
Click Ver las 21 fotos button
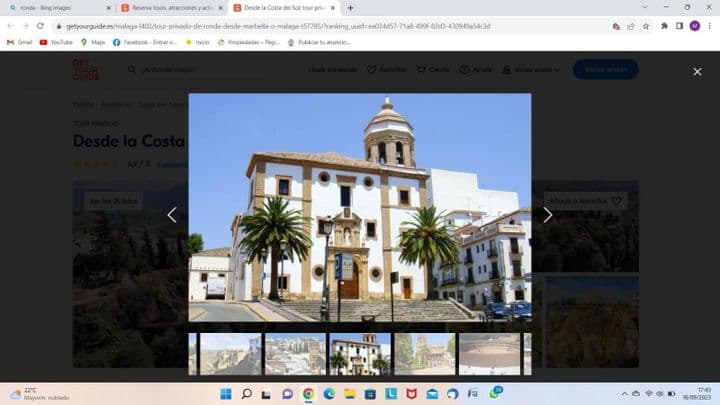[113, 201]
